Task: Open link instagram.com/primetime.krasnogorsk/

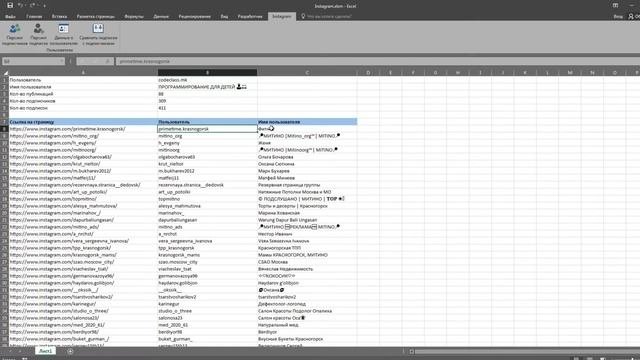Action: click(x=67, y=129)
